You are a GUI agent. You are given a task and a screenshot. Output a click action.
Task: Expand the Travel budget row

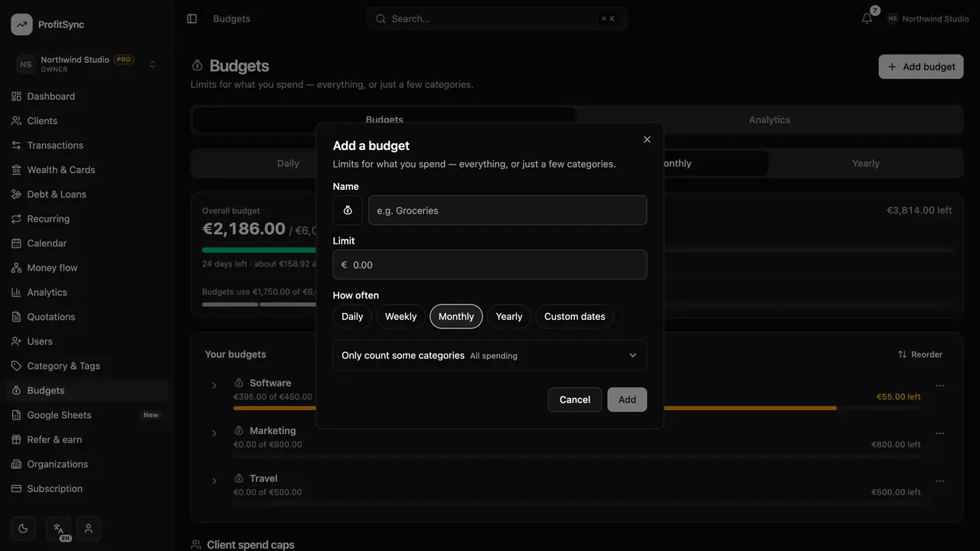(214, 481)
